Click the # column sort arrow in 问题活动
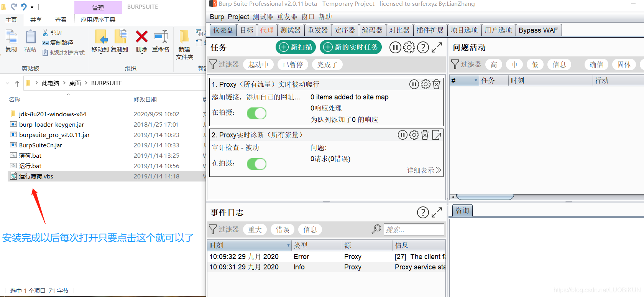Screen dimensions: 644x297 476,80
